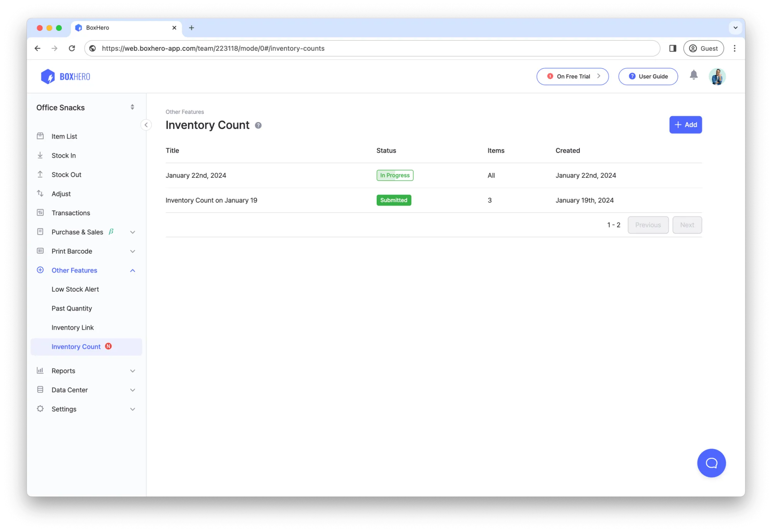The height and width of the screenshot is (532, 772).
Task: Select Low Stock Alert in the sidebar
Action: [x=75, y=289]
